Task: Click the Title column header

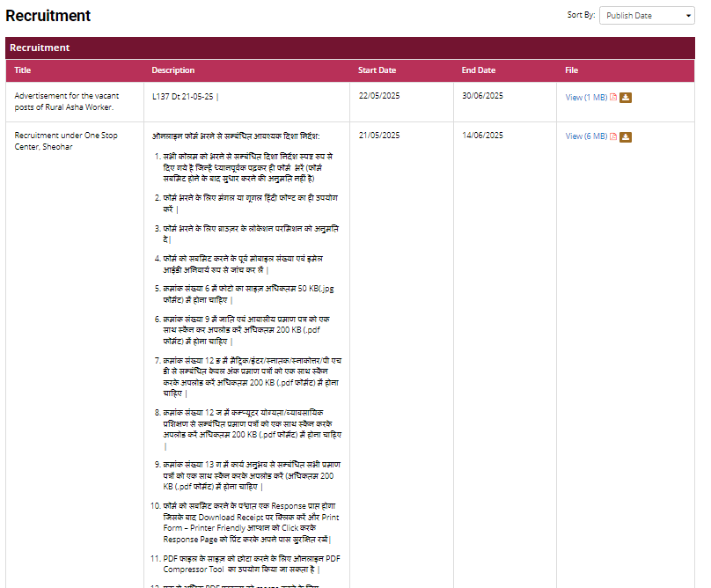Action: pyautogui.click(x=23, y=70)
